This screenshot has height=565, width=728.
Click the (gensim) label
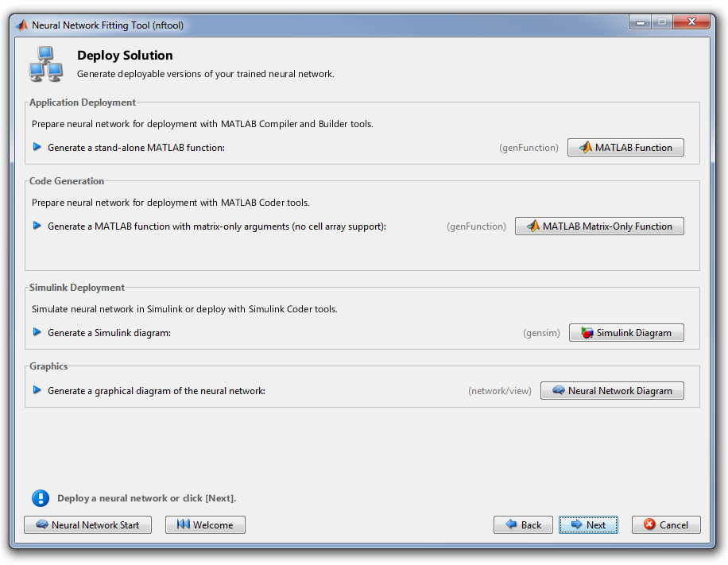[541, 333]
